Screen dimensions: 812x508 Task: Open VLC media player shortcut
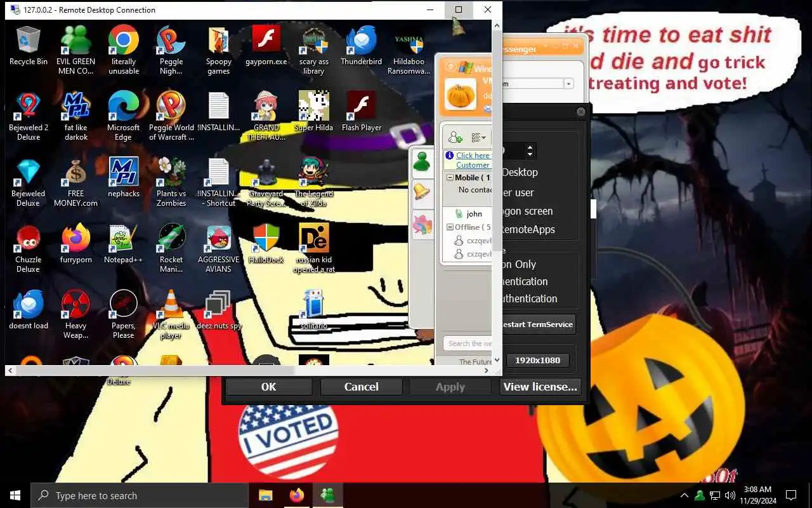click(x=171, y=314)
